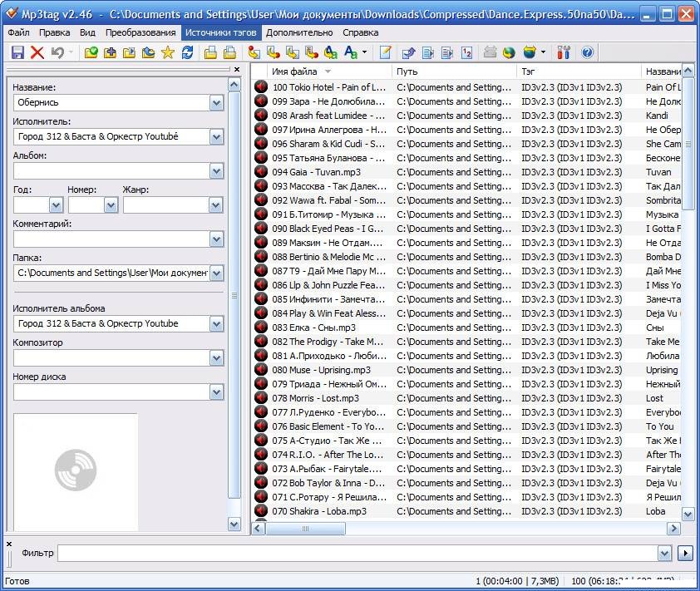Click the Add directory folder-plus icon
This screenshot has height=591, width=700.
tap(110, 52)
